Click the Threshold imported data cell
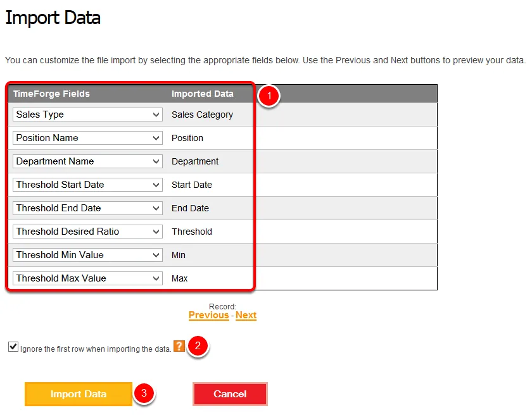This screenshot has height=415, width=532. click(192, 232)
